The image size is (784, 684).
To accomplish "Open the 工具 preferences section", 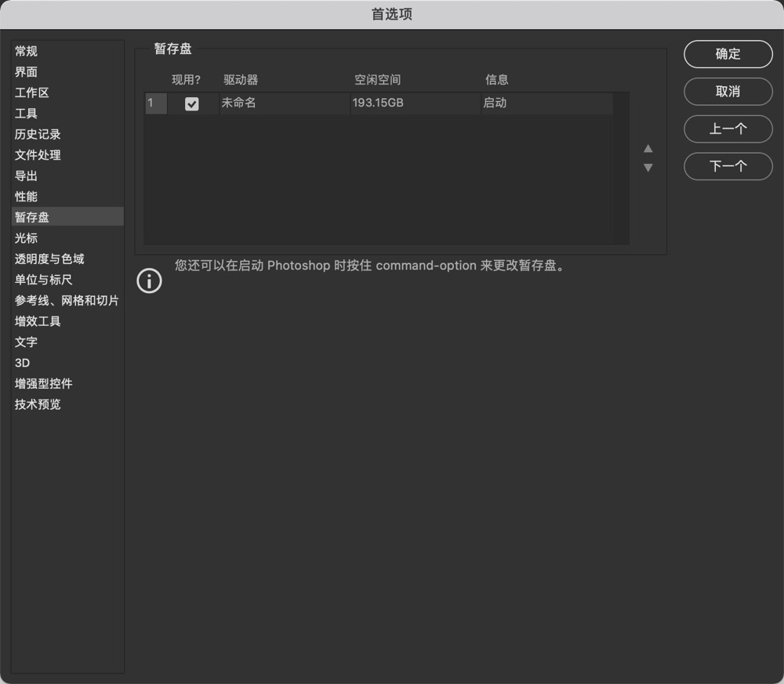I will pyautogui.click(x=26, y=113).
